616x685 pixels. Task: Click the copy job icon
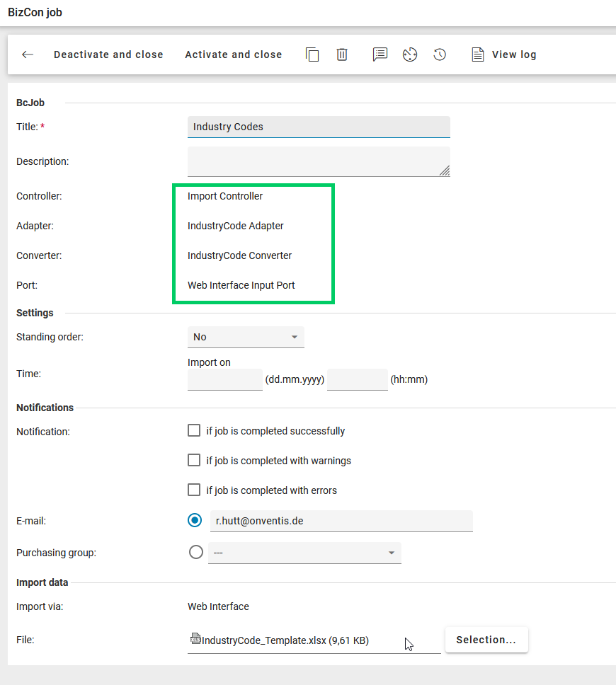(x=312, y=54)
